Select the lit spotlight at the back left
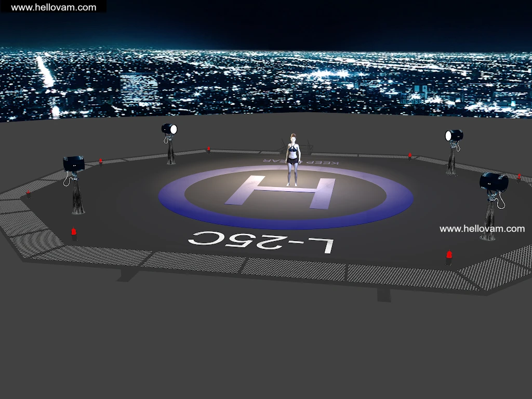Viewport: 532px width, 399px height. click(169, 129)
